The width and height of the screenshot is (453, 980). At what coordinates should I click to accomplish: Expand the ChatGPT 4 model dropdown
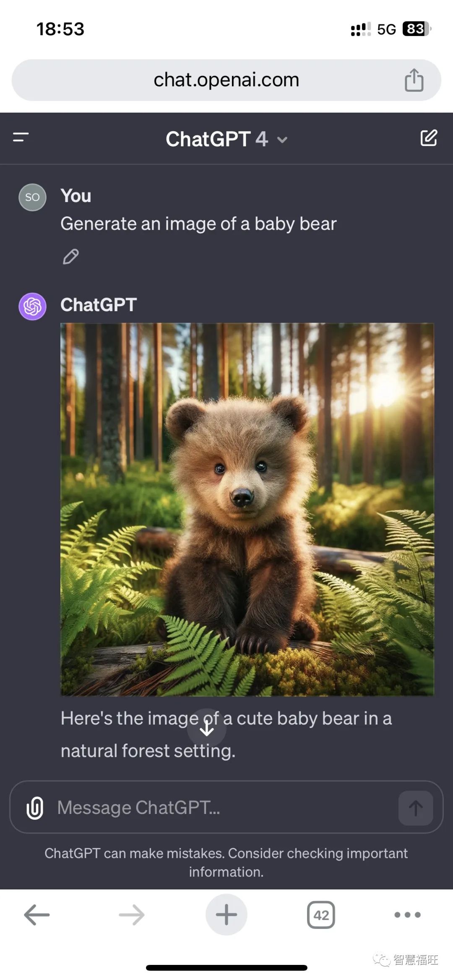226,139
